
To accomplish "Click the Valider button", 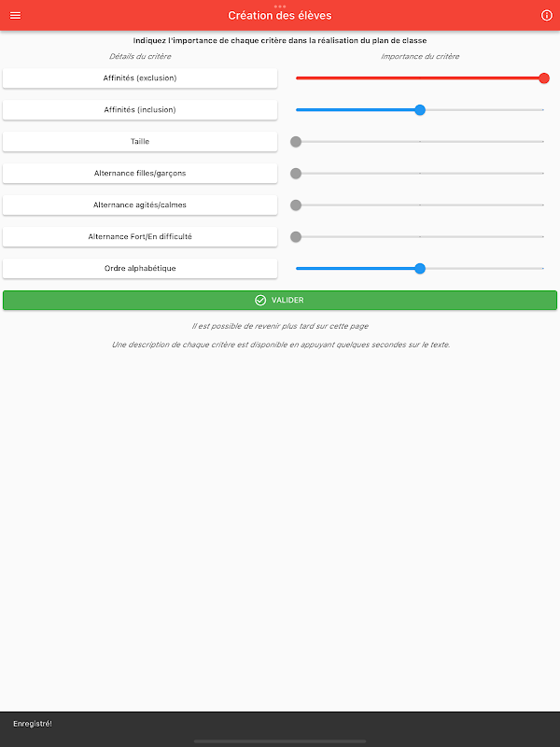I will (280, 300).
